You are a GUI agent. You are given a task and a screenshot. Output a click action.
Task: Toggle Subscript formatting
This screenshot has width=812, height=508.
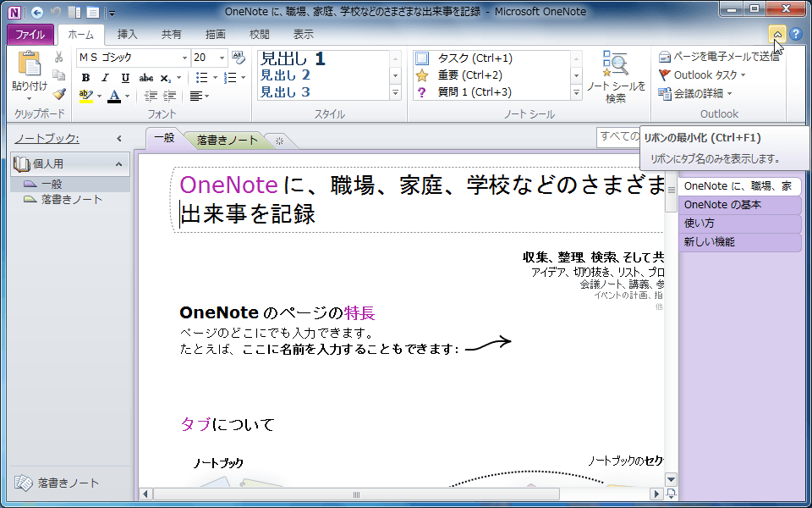(x=165, y=78)
